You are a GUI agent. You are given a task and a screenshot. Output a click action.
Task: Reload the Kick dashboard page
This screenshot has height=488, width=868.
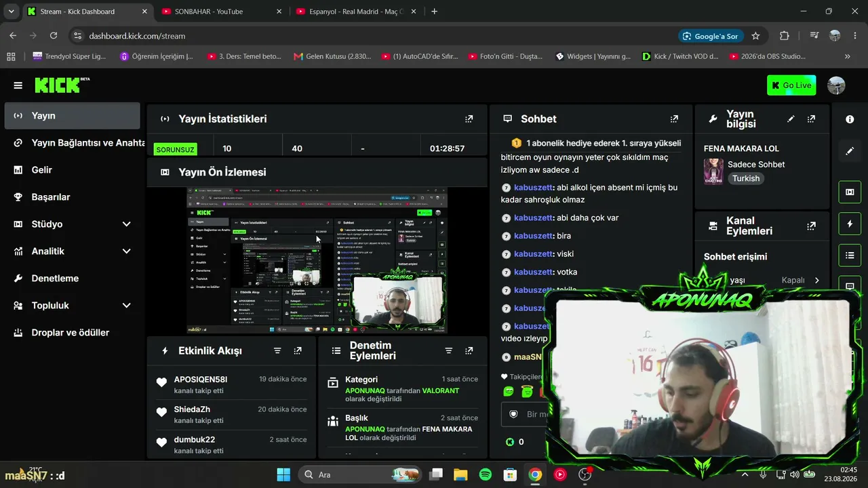pyautogui.click(x=54, y=36)
